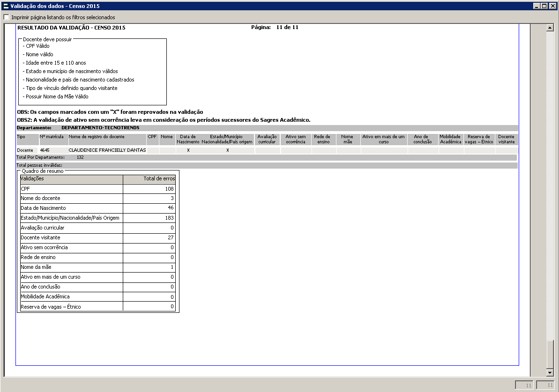
Task: Click the 'Nome da mãe' summary row
Action: [x=71, y=267]
